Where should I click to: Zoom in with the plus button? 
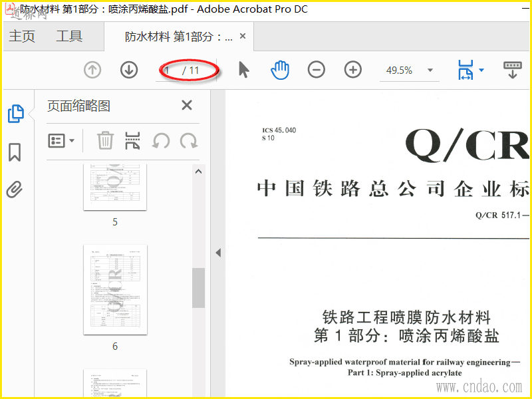pos(353,70)
